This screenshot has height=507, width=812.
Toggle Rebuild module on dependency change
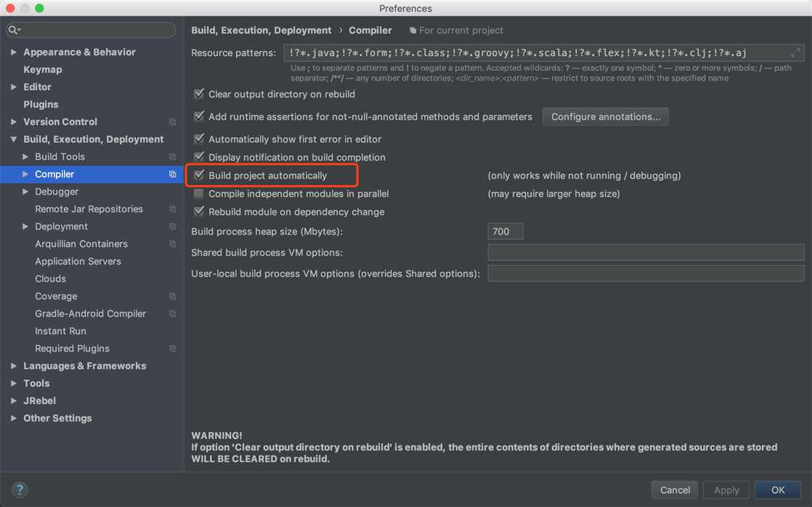click(x=199, y=211)
